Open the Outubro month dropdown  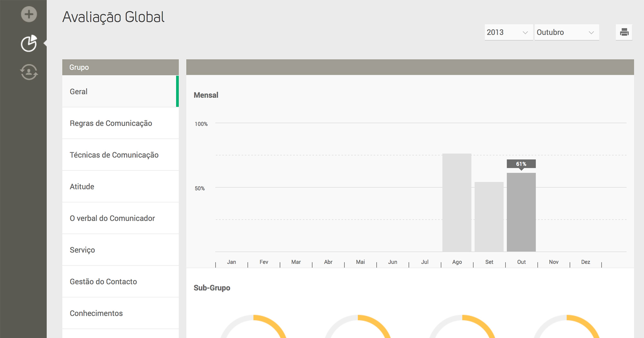[x=567, y=32]
